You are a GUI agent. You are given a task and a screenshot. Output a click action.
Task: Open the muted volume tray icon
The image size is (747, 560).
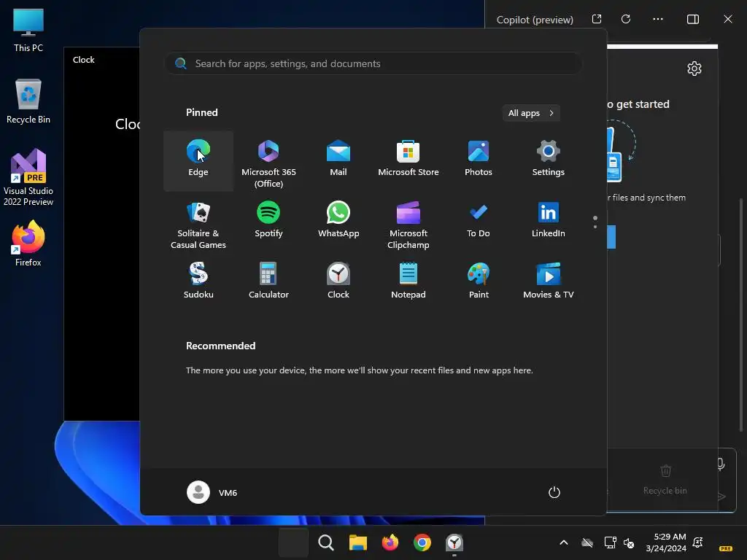[x=629, y=542]
